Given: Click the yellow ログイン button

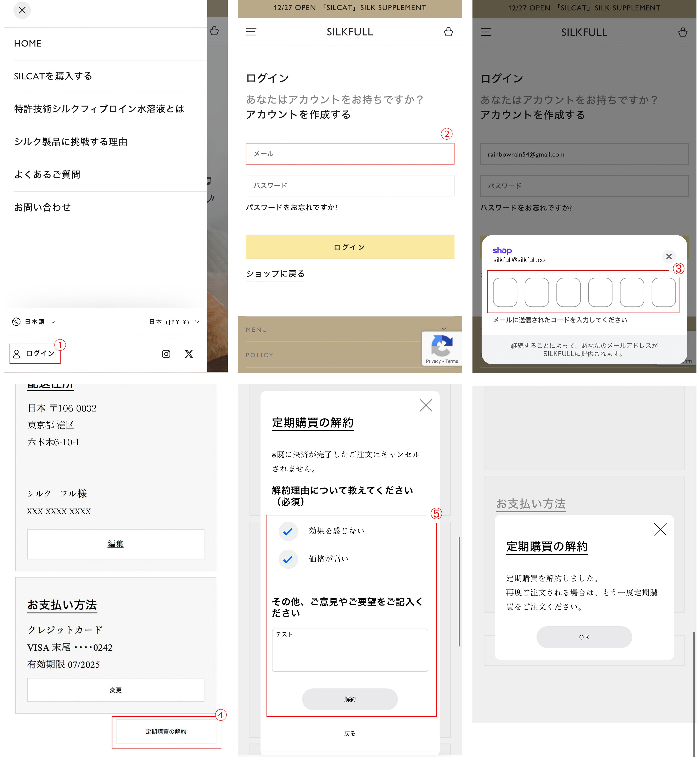Looking at the screenshot, I should (350, 247).
